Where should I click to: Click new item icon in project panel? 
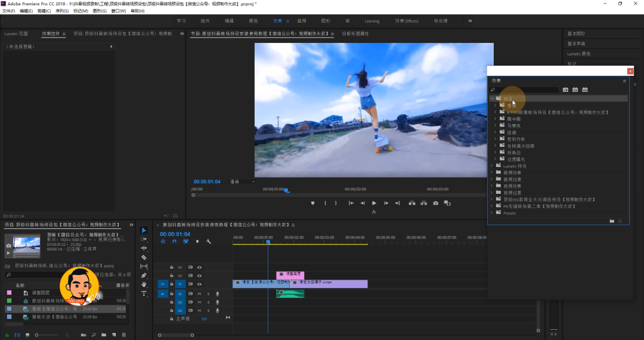[x=114, y=335]
